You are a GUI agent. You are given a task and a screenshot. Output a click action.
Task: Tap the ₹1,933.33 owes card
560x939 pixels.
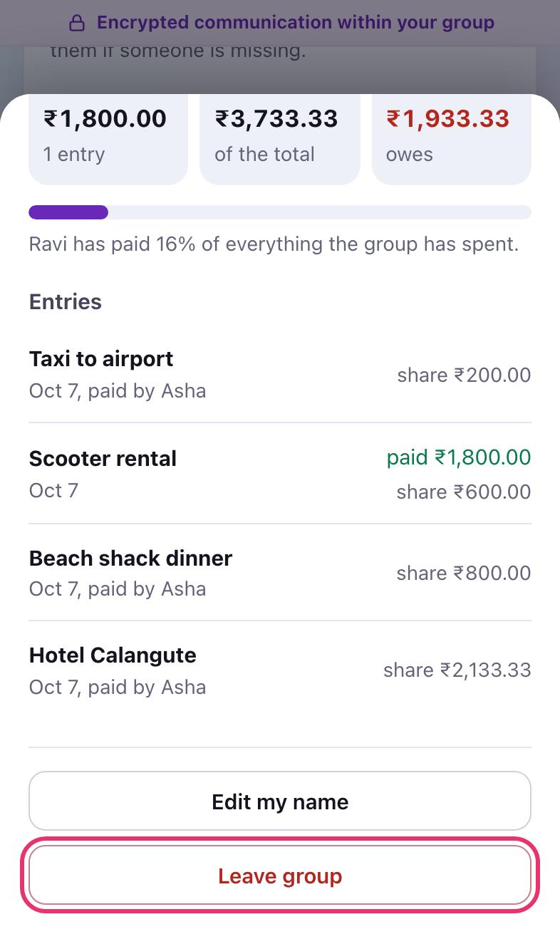coord(452,137)
